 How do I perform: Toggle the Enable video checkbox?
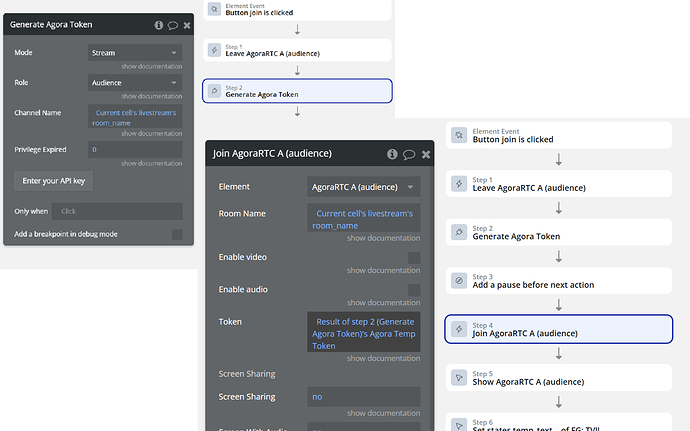point(414,258)
